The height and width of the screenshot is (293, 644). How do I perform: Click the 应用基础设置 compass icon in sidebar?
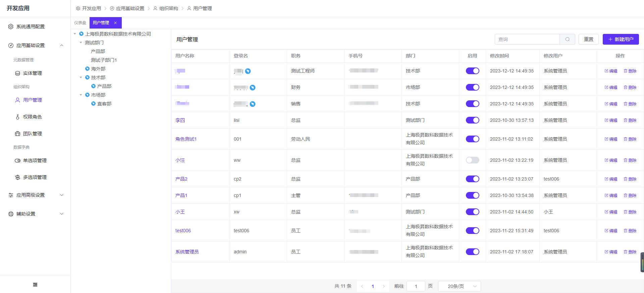click(x=11, y=45)
